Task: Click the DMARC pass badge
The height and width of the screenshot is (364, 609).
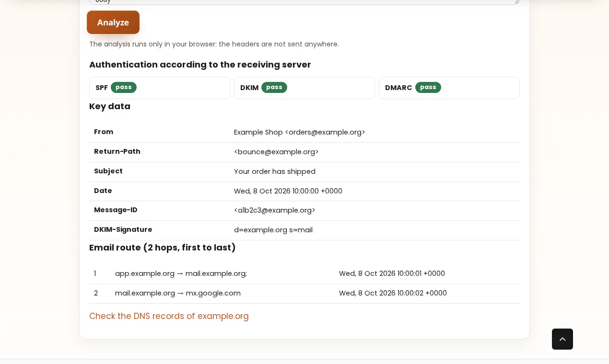Action: click(x=428, y=87)
